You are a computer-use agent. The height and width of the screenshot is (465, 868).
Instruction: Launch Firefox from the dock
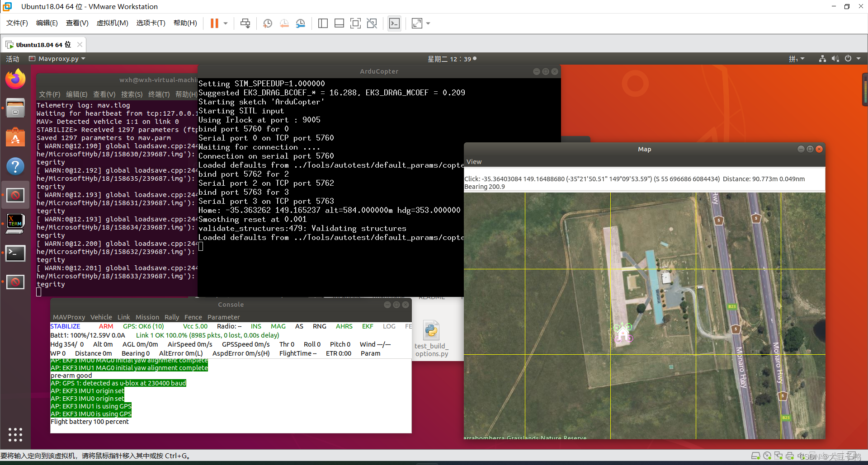15,79
